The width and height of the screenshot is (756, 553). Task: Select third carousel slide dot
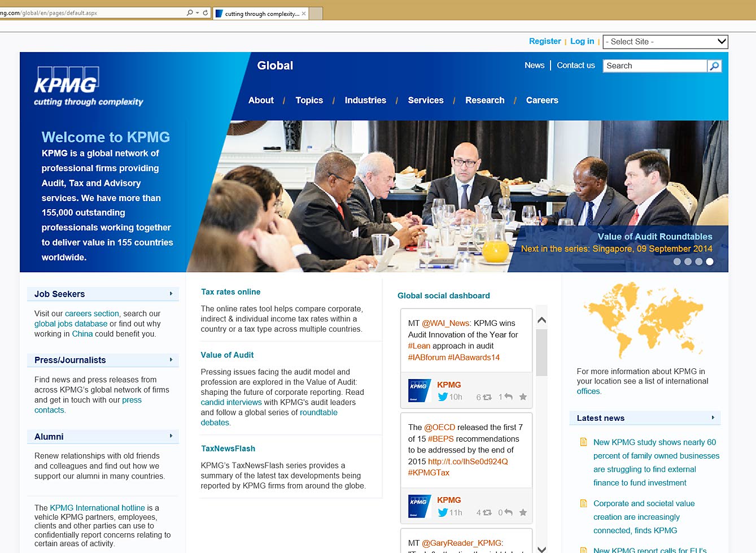coord(699,262)
